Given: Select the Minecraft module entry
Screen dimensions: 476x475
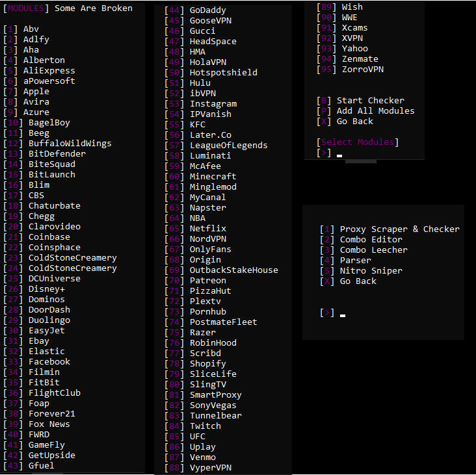Looking at the screenshot, I should click(200, 177).
